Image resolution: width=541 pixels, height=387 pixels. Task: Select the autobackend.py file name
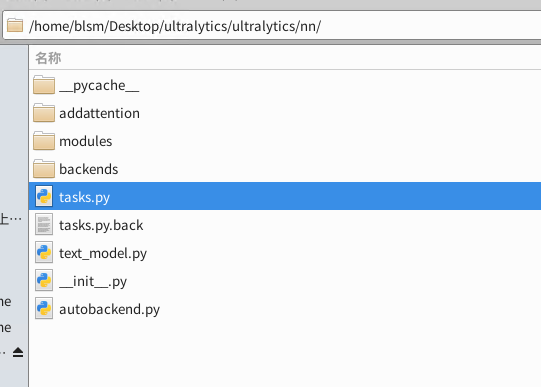point(109,309)
